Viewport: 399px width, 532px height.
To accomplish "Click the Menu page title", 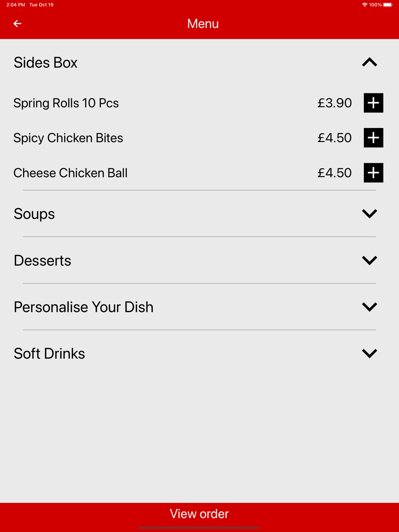I will coord(203,24).
